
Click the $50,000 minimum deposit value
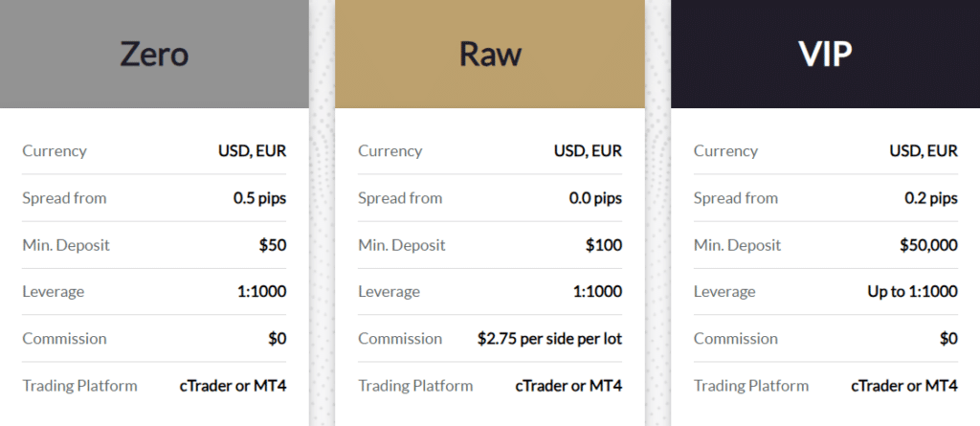(928, 245)
